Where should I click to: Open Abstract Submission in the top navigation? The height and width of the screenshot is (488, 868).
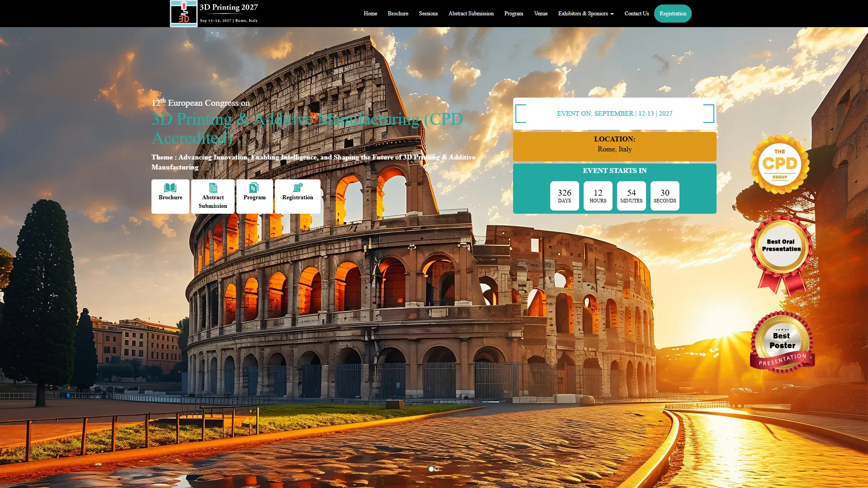pyautogui.click(x=471, y=14)
